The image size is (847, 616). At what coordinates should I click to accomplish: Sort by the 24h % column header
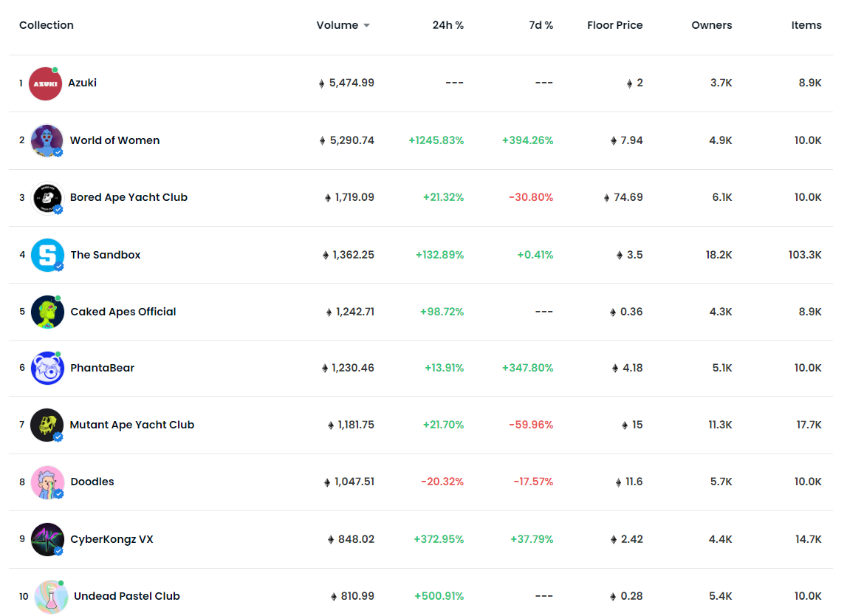pyautogui.click(x=447, y=25)
